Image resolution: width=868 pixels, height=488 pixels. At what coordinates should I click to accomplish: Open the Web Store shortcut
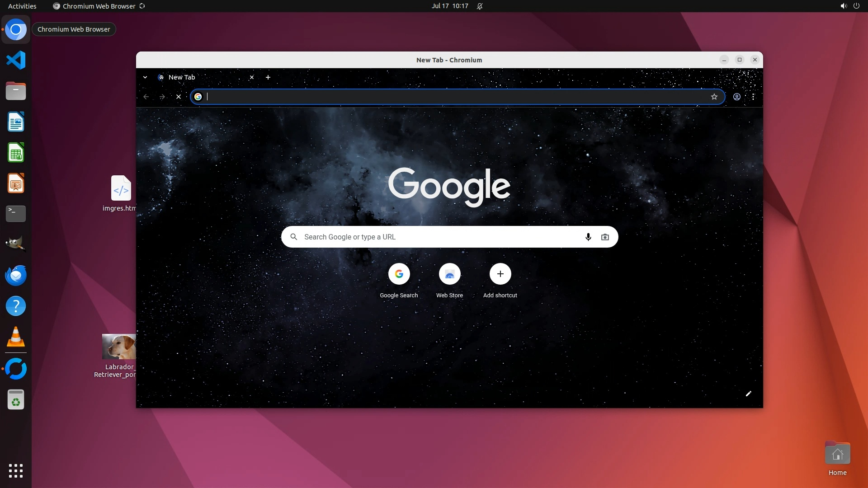click(449, 274)
